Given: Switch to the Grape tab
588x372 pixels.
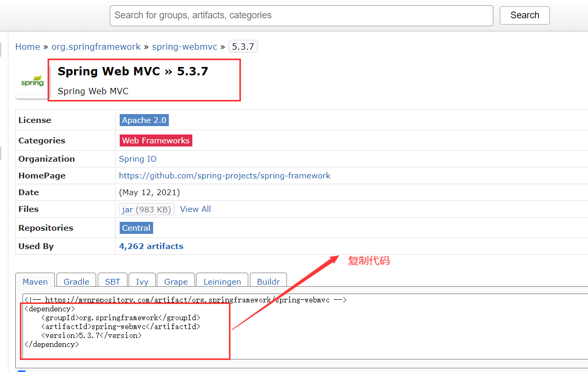Looking at the screenshot, I should click(176, 281).
